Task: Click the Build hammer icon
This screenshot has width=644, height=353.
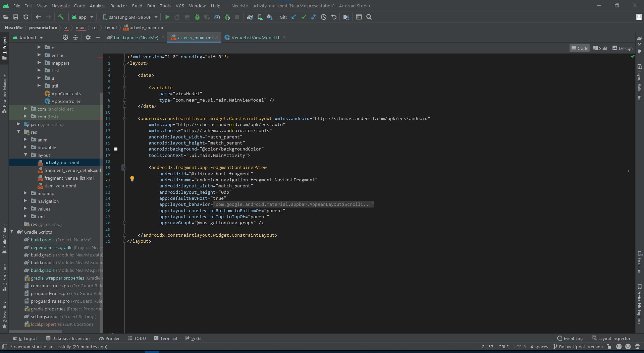Action: point(61,17)
